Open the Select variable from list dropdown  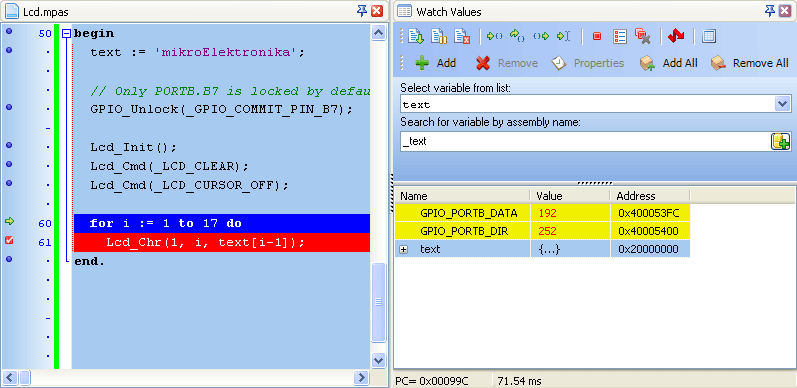pos(781,104)
